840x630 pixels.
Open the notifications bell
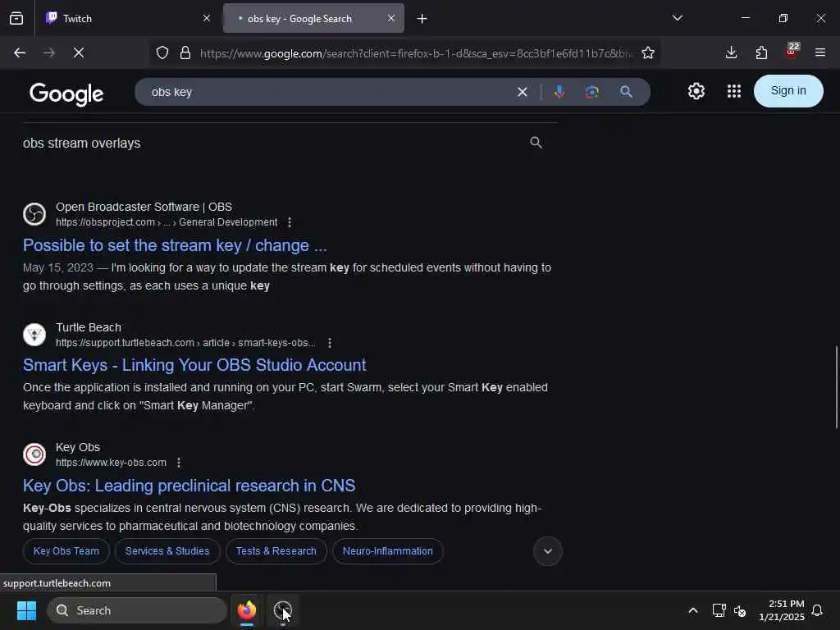pyautogui.click(x=818, y=610)
